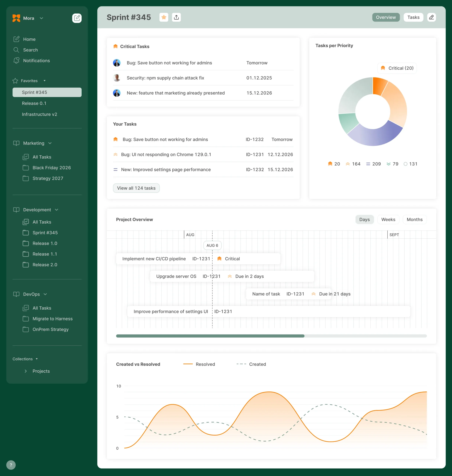
Task: Click the pencil edit icon at top right
Action: point(431,17)
